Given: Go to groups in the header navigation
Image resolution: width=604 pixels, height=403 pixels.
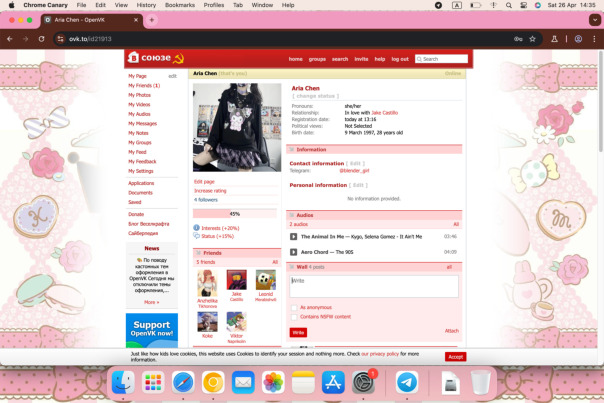Looking at the screenshot, I should (x=317, y=59).
